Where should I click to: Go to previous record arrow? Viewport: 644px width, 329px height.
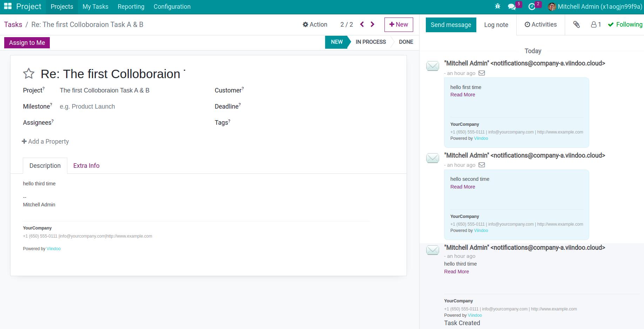362,24
